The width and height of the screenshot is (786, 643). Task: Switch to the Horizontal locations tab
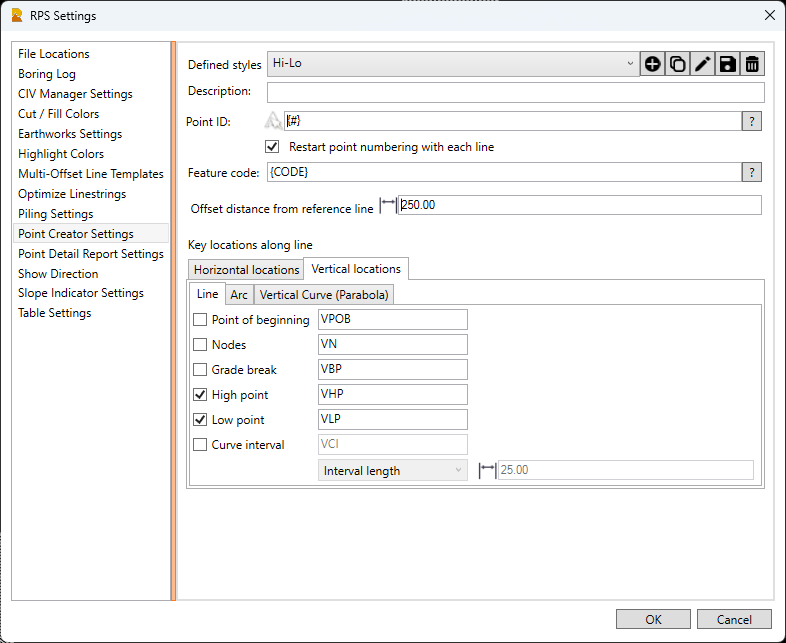[x=246, y=270]
